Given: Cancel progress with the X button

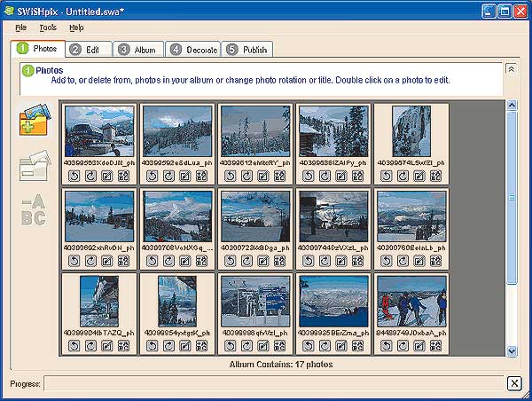Looking at the screenshot, I should 513,383.
